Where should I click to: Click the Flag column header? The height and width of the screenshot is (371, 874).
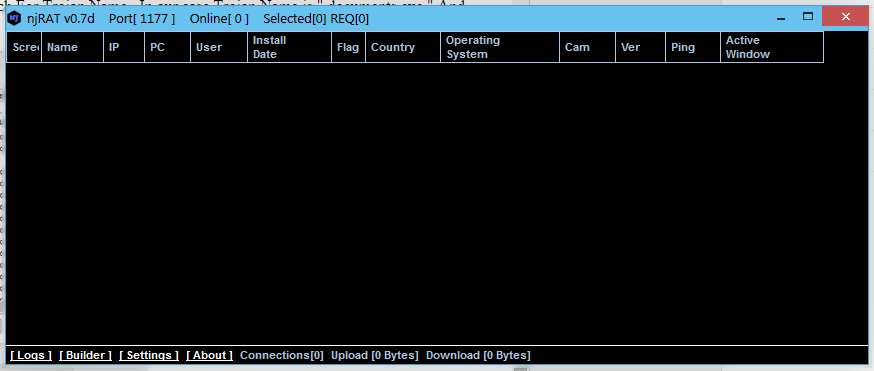click(x=348, y=47)
